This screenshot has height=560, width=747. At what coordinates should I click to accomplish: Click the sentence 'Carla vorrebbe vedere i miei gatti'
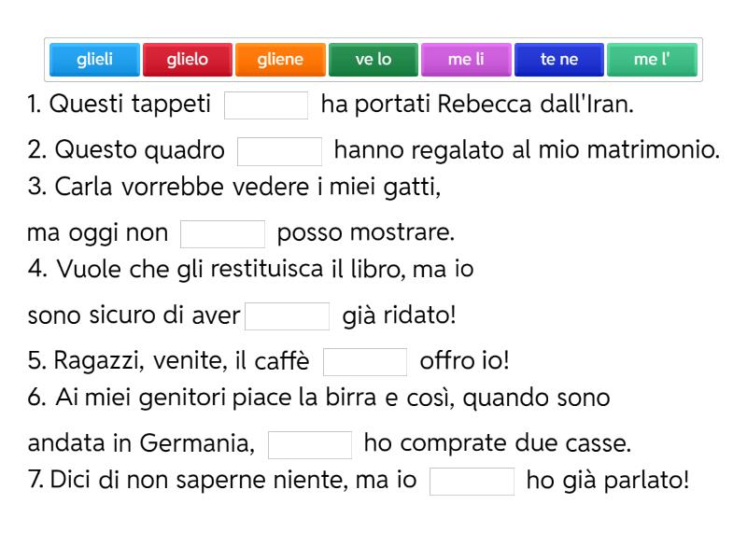pos(233,187)
